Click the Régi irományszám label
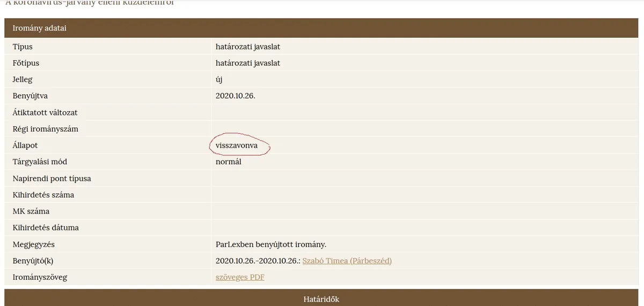Viewport: 644px width, 306px height. click(46, 129)
